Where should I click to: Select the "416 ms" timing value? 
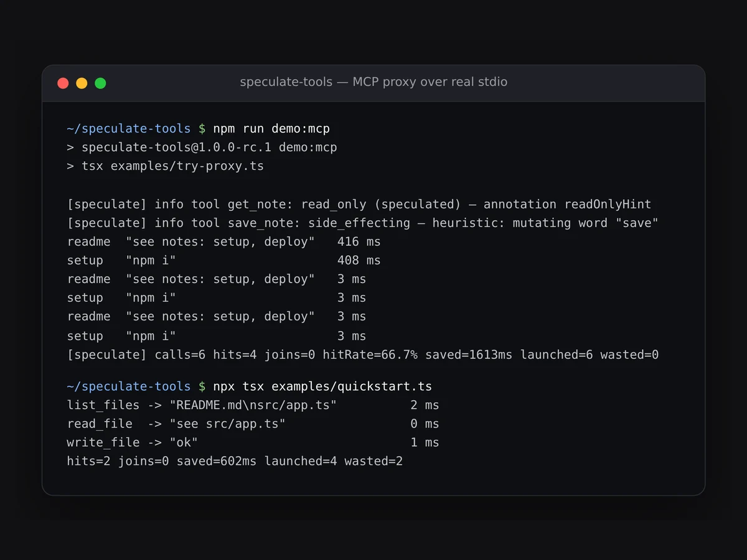coord(359,241)
